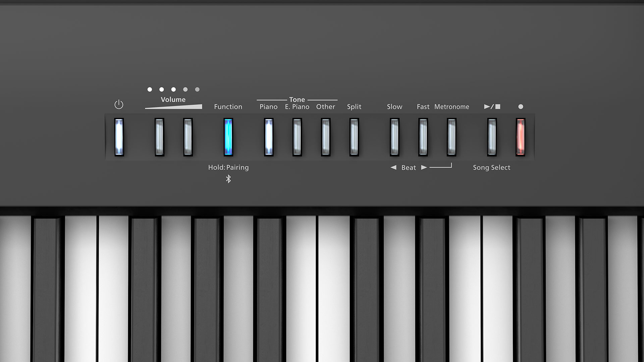Click the power symbol label
The image size is (644, 362).
[x=119, y=105]
